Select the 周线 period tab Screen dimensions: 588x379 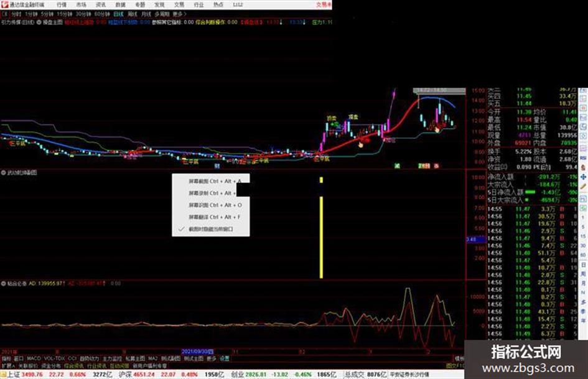pos(132,14)
